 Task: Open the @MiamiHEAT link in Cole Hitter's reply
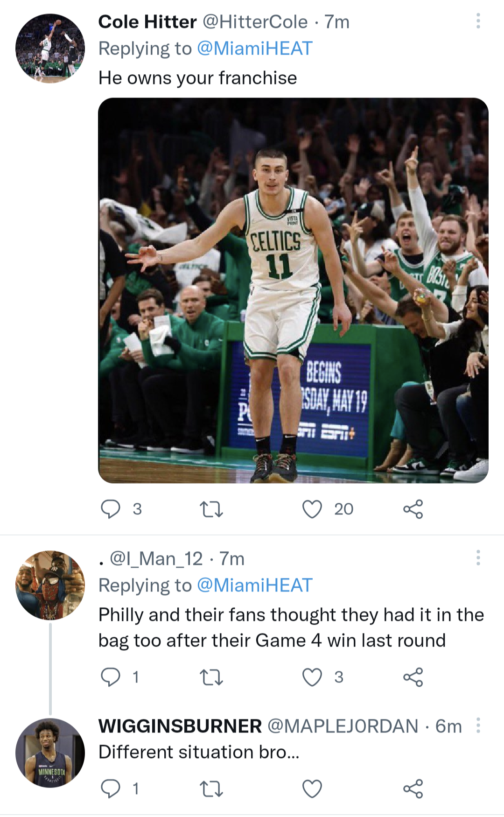point(254,49)
